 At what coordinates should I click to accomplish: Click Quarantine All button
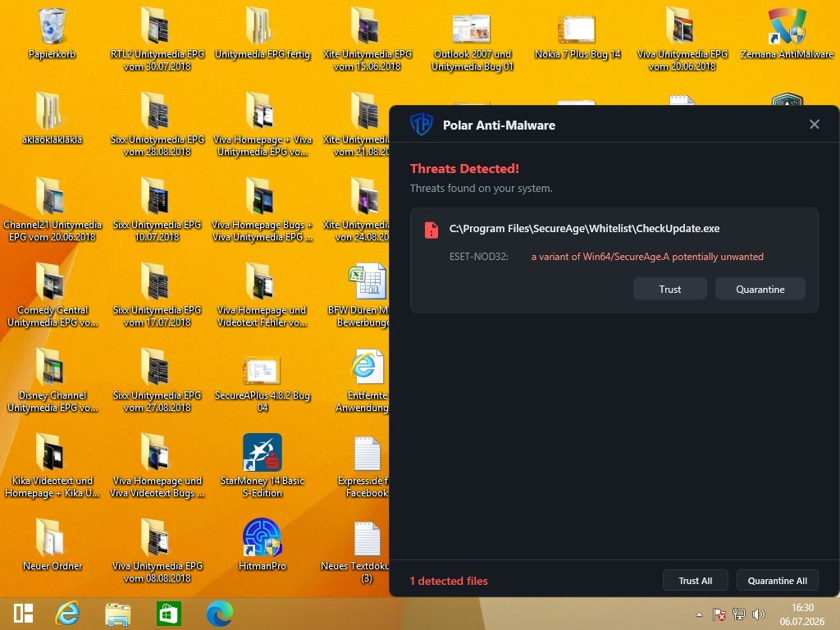[778, 580]
